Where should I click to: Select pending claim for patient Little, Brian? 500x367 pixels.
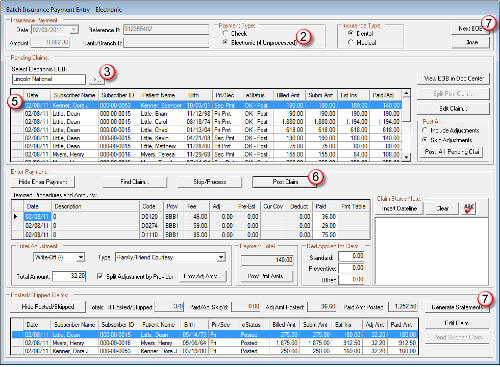click(x=207, y=114)
